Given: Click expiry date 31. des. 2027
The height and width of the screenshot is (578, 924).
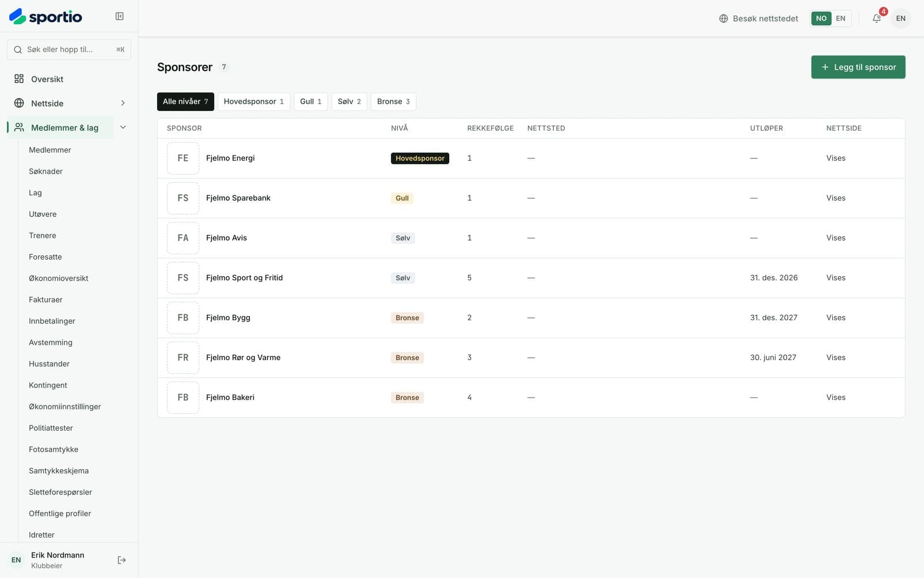Looking at the screenshot, I should [774, 318].
